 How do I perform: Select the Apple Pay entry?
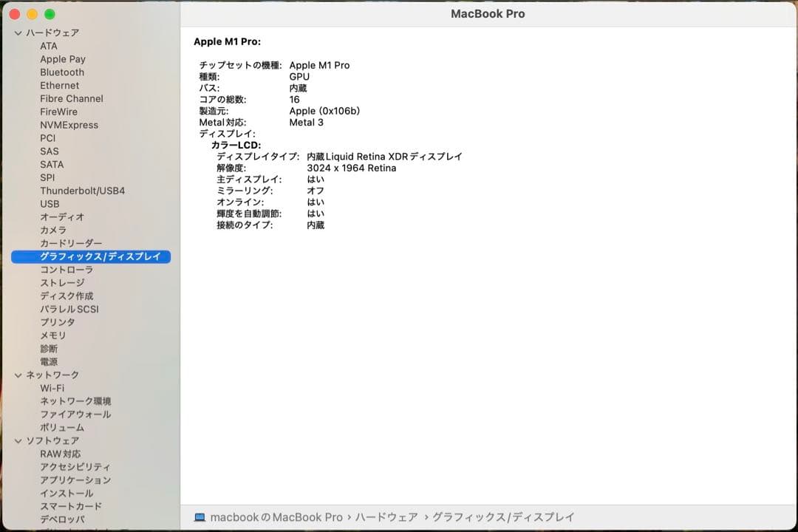63,58
